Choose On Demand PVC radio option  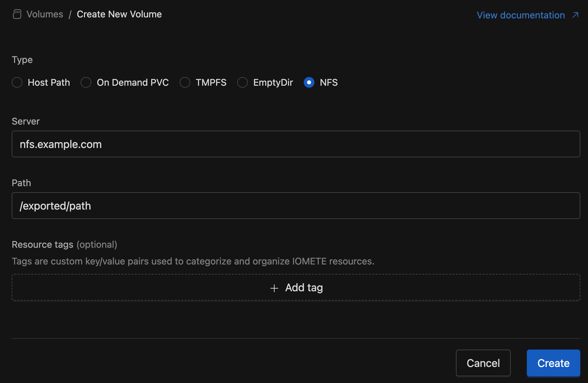[x=86, y=82]
